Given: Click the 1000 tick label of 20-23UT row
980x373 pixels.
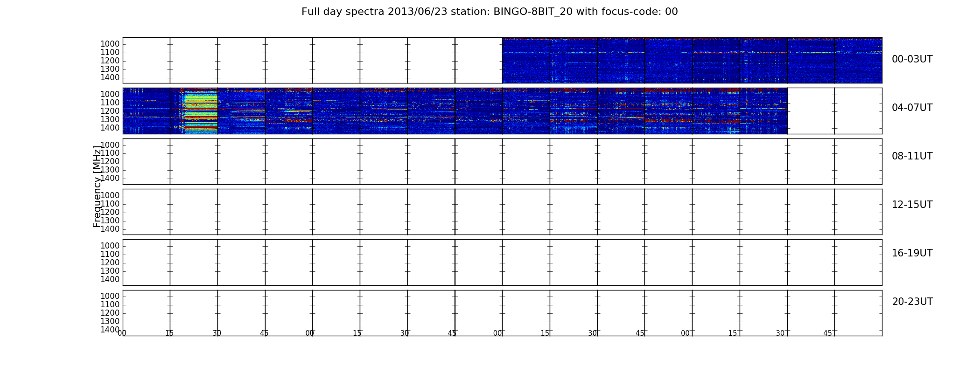Looking at the screenshot, I should 110,297.
